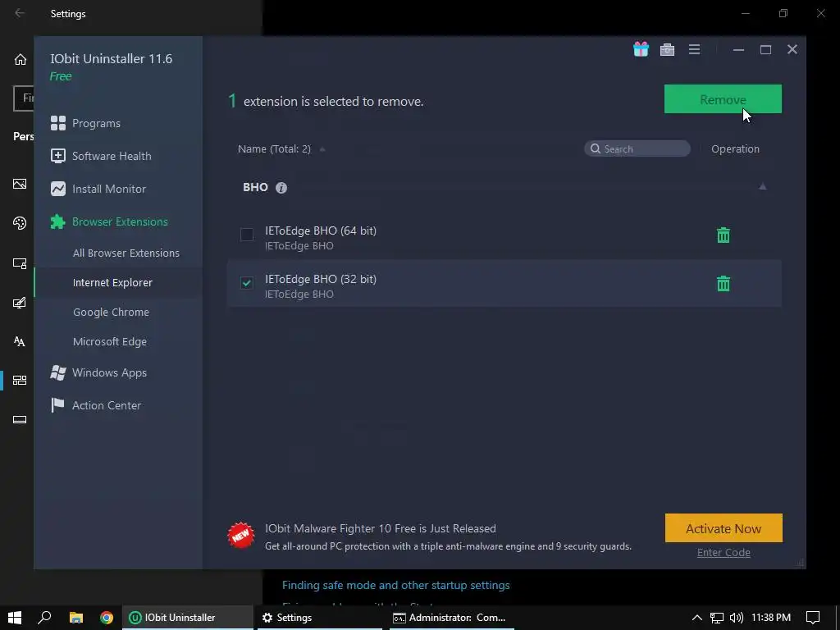This screenshot has height=630, width=840.
Task: Open the hamburger options menu
Action: click(694, 49)
